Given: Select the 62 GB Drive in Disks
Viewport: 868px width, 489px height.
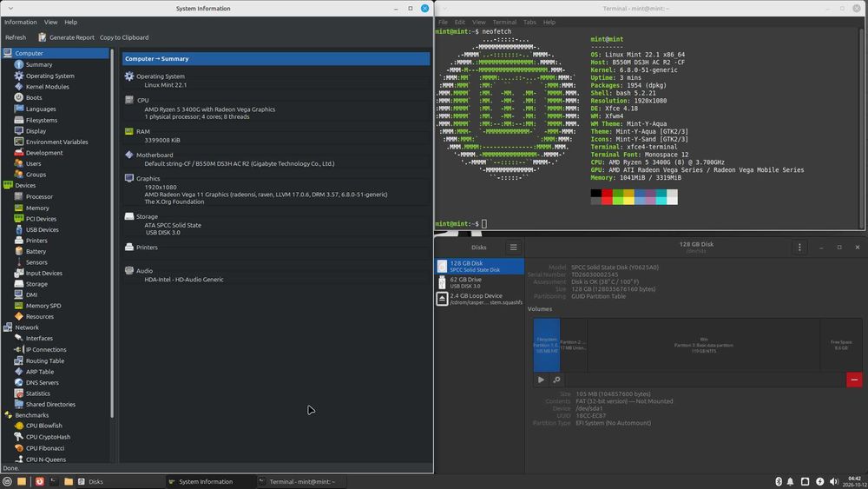Looking at the screenshot, I should [479, 282].
